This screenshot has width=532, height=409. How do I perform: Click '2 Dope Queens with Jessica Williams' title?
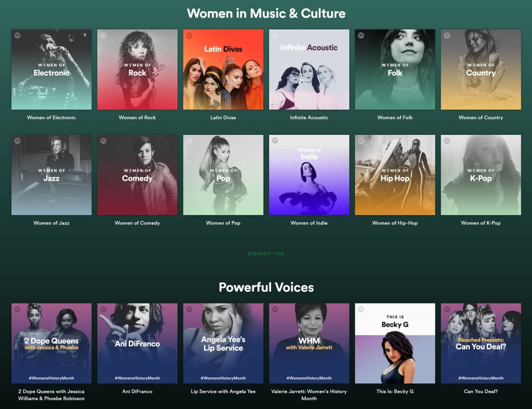51,395
